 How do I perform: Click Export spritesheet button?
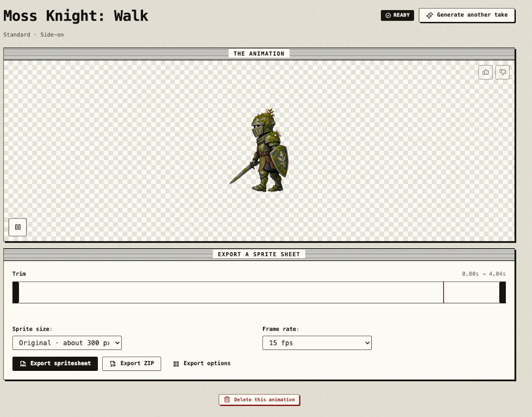(55, 363)
